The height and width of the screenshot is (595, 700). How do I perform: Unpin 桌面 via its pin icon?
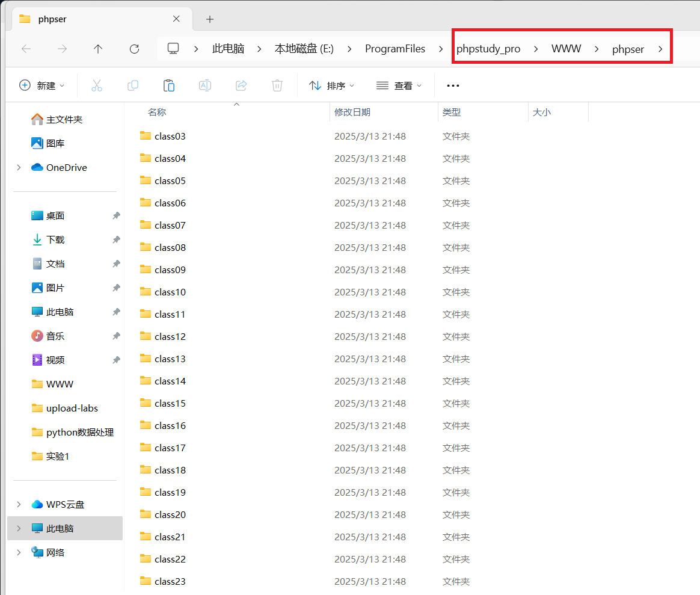117,216
